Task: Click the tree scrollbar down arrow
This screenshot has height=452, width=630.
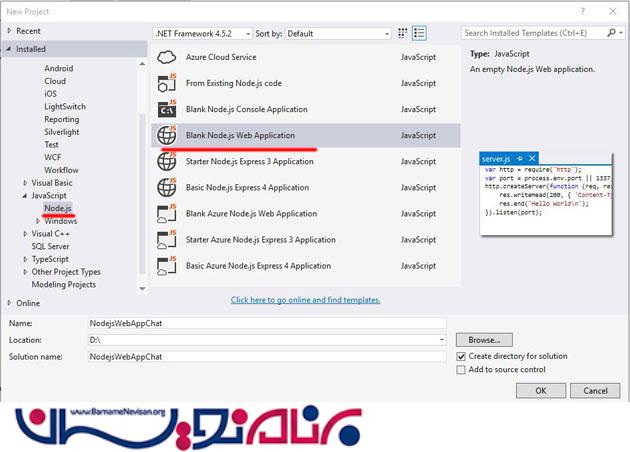Action: pos(142,288)
